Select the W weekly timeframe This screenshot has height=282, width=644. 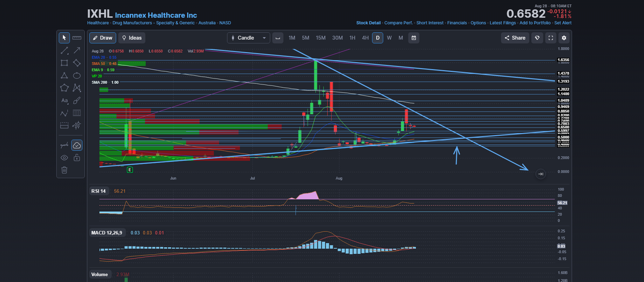coord(389,38)
